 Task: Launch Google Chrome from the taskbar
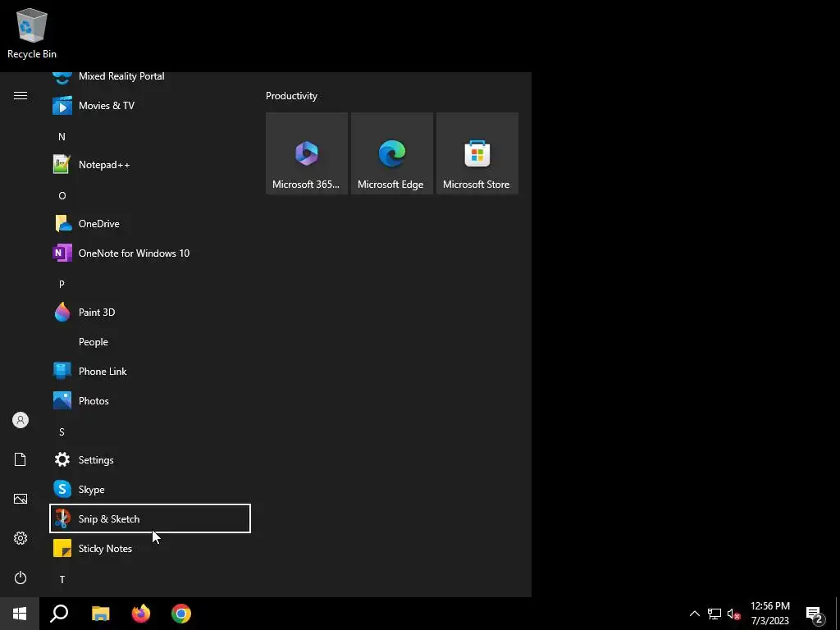click(x=181, y=614)
